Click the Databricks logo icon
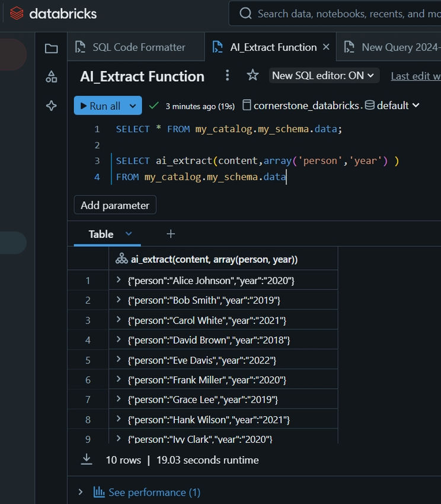 click(x=17, y=14)
